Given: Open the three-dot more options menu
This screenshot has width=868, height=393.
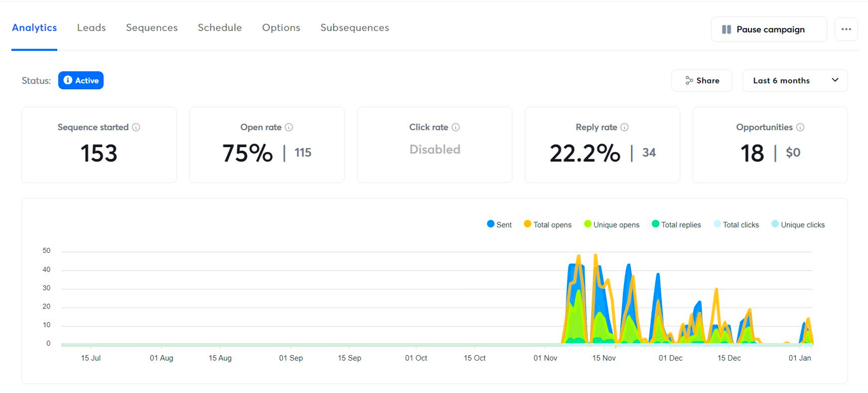Looking at the screenshot, I should (846, 29).
